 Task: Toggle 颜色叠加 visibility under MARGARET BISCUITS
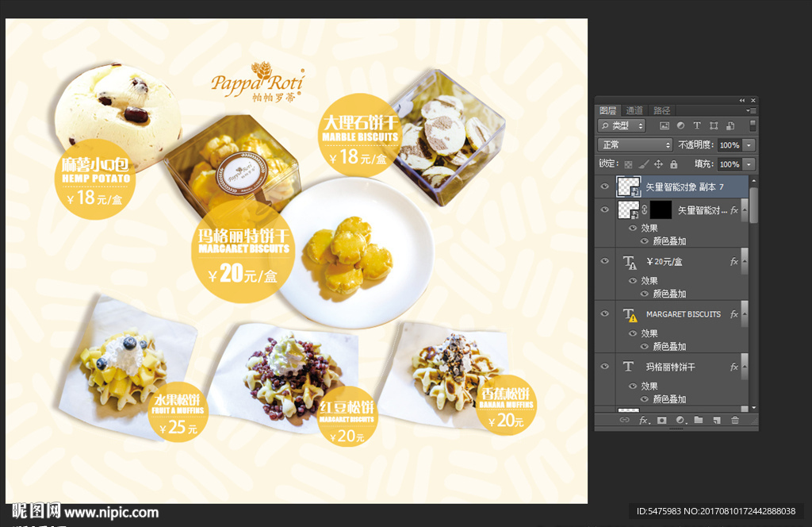(x=644, y=346)
